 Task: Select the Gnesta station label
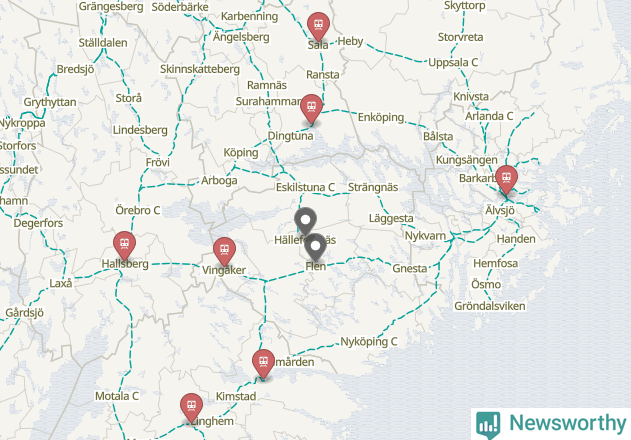[410, 269]
